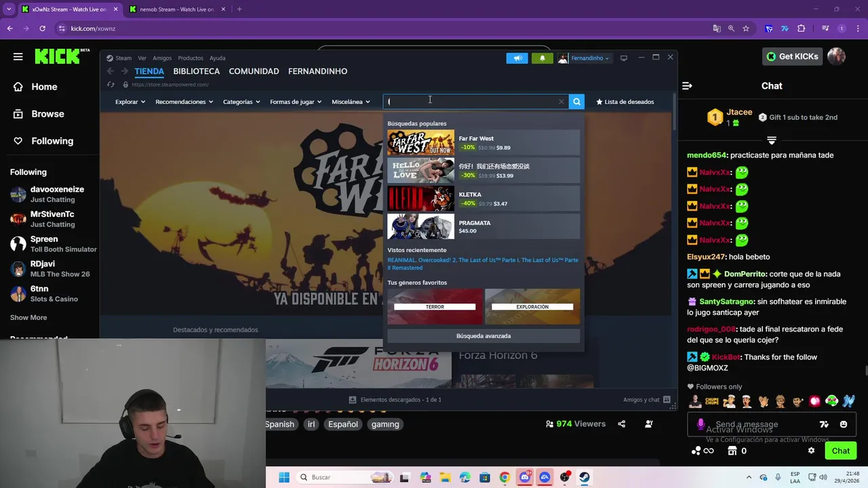Screen dimensions: 868x488
Task: Click the purple microphone chat icon
Action: point(701,424)
